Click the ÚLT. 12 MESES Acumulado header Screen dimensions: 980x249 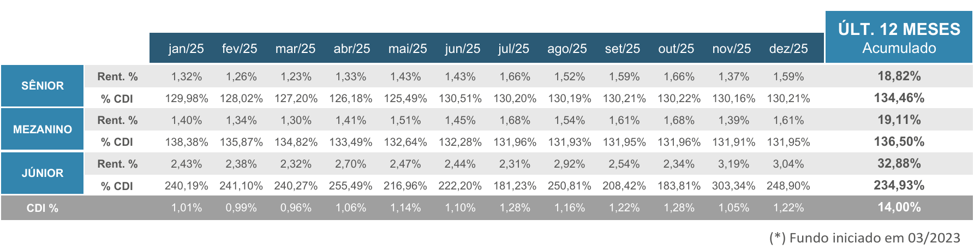click(x=899, y=38)
